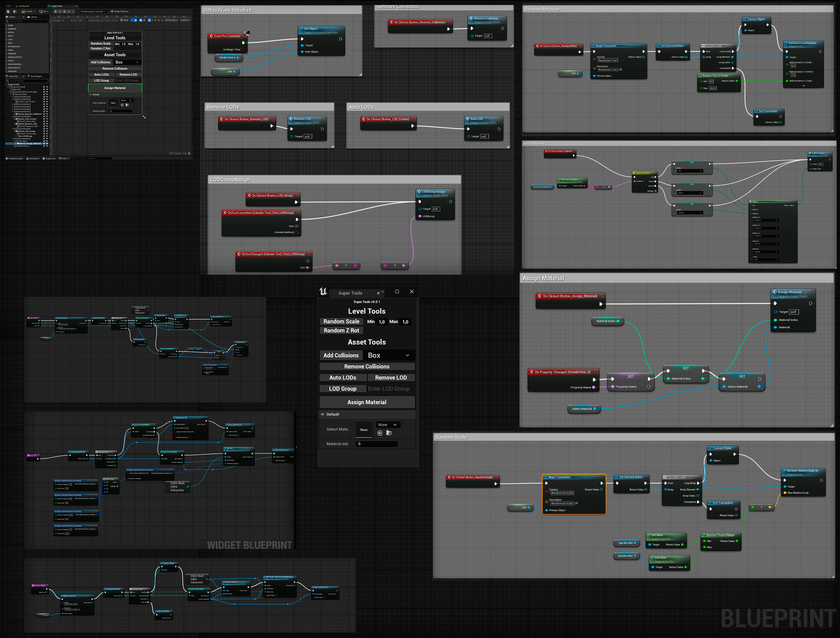Open the Output Log
The image size is (840, 638).
[49, 158]
